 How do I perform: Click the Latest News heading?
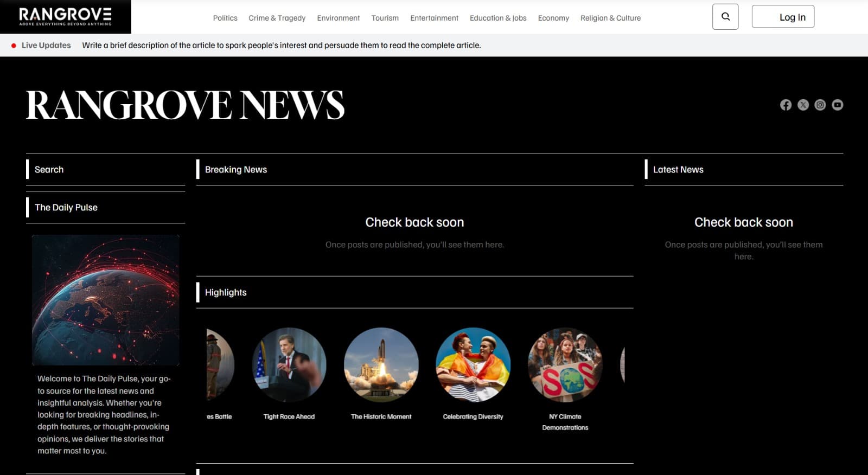[x=678, y=169]
